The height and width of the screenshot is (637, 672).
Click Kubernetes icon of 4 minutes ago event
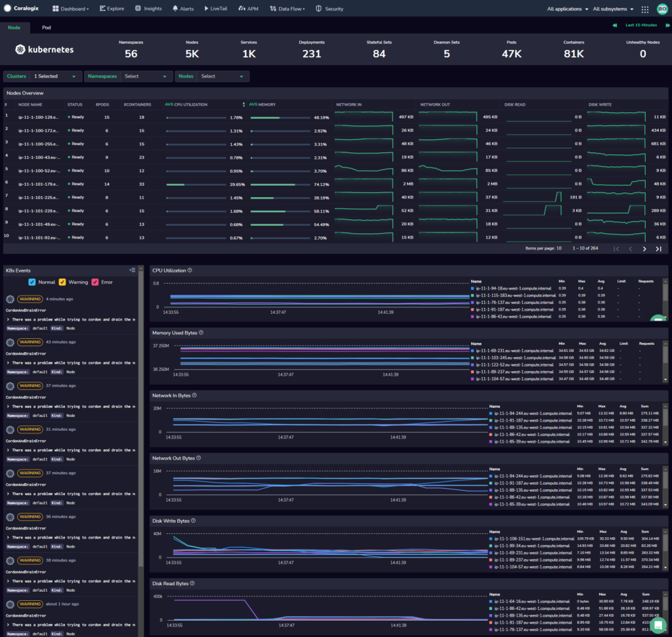pyautogui.click(x=10, y=299)
